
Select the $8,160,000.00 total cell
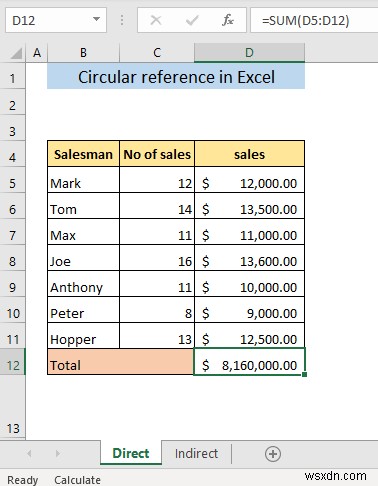tap(249, 362)
